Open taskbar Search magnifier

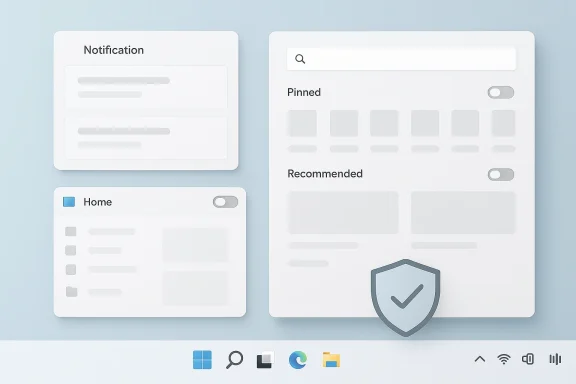[234, 359]
